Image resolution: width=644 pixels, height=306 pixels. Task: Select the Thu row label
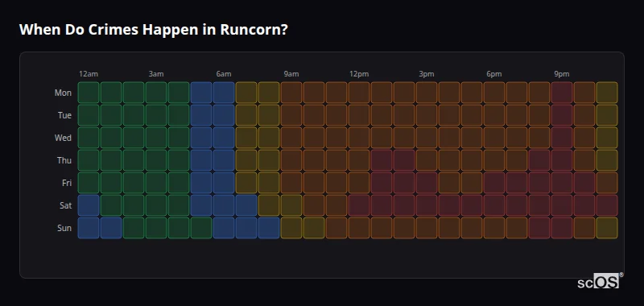pyautogui.click(x=64, y=160)
